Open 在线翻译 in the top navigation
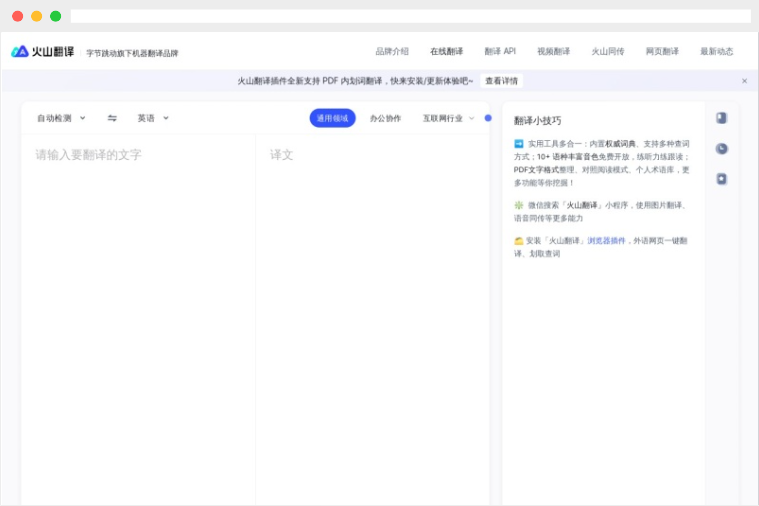 point(446,51)
